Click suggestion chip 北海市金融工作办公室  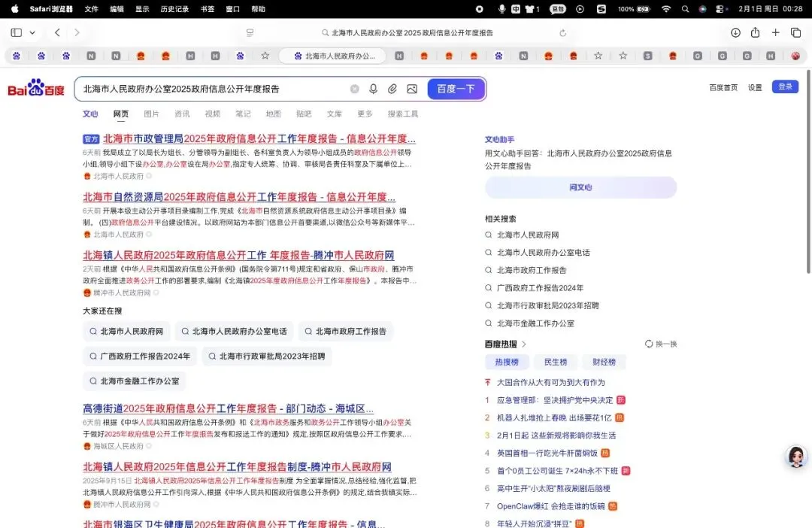pyautogui.click(x=135, y=381)
